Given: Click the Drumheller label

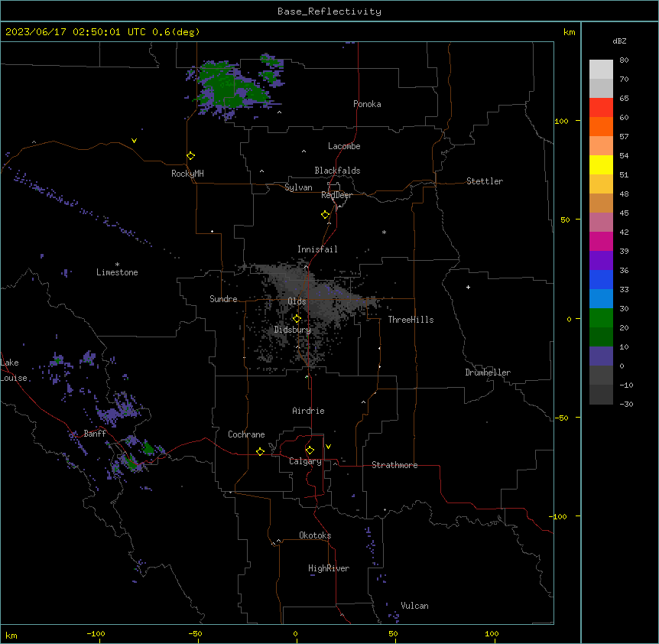Looking at the screenshot, I should (488, 372).
